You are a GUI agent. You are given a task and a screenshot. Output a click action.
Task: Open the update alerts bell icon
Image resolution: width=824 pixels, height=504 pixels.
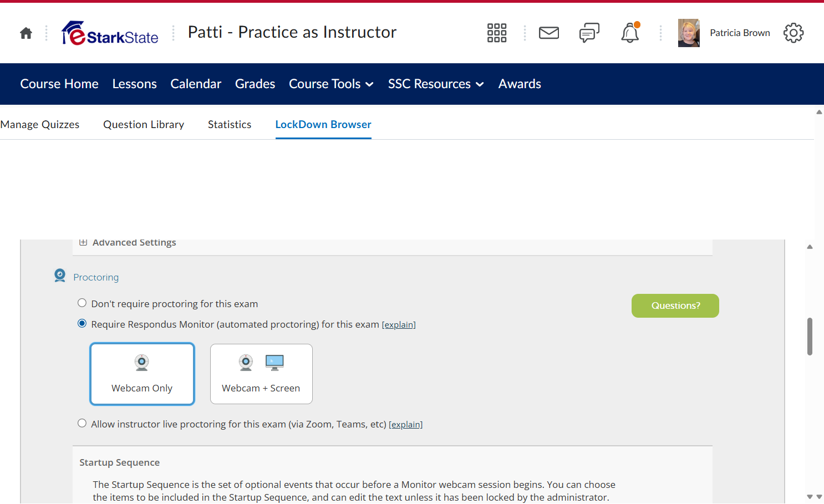click(630, 33)
